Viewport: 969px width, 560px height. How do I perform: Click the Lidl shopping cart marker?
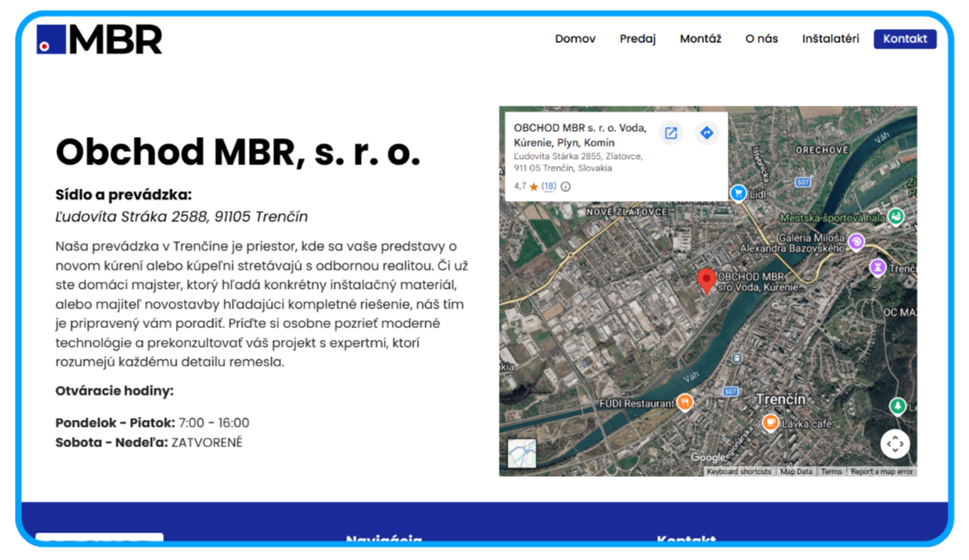[738, 193]
